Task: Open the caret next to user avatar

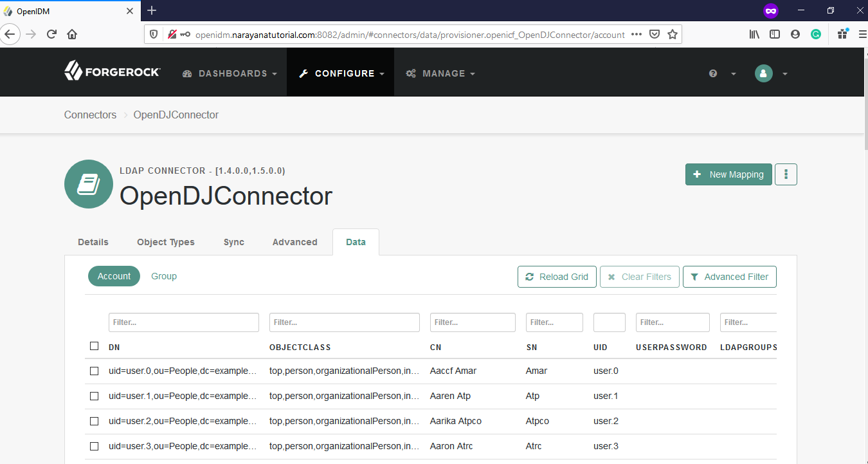Action: (x=785, y=74)
